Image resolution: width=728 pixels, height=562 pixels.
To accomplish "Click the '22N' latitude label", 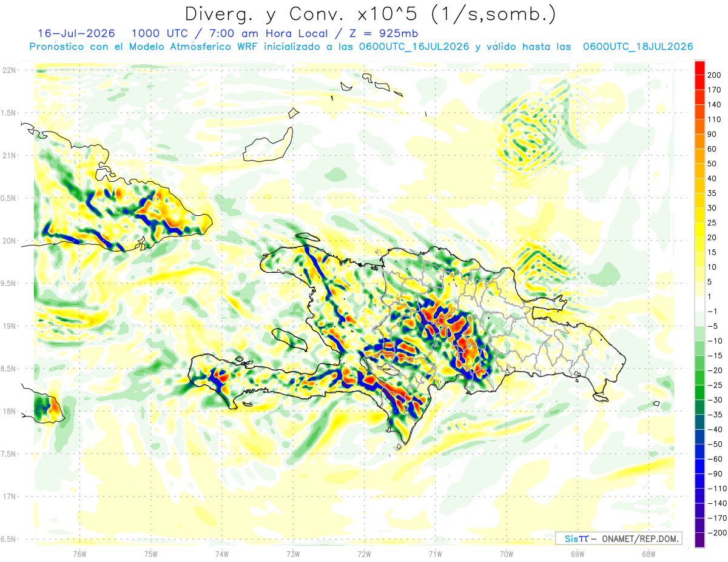I will 9,70.
